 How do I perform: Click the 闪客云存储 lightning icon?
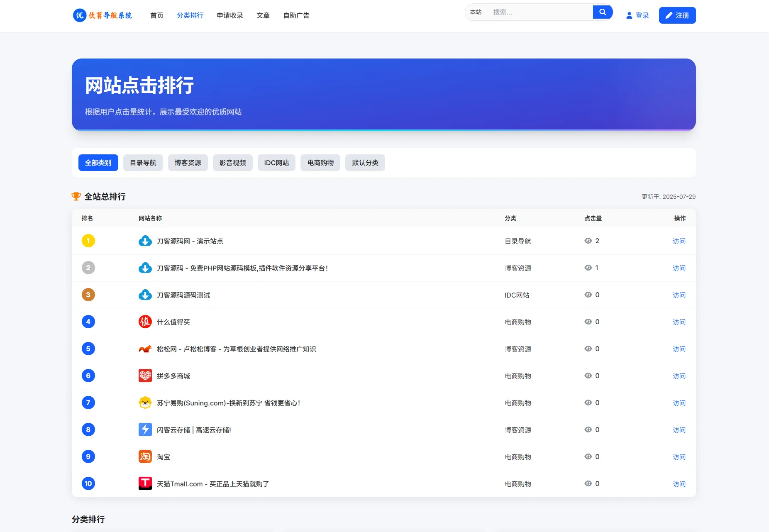(x=145, y=430)
